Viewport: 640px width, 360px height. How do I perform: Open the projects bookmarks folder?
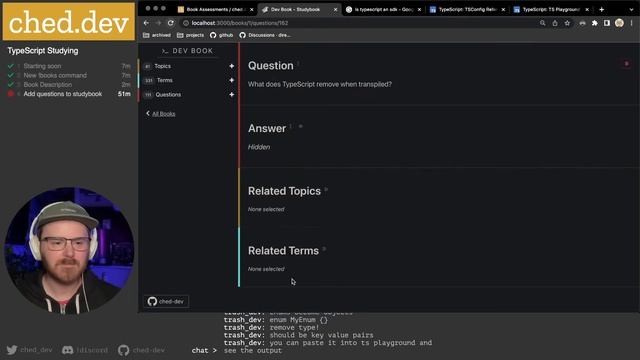tap(190, 36)
